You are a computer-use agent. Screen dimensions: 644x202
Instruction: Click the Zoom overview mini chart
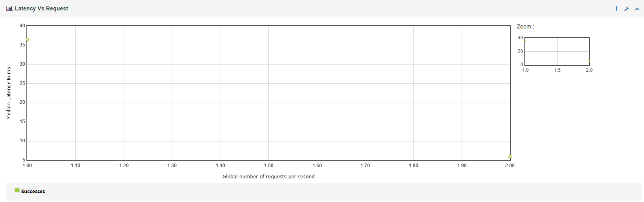click(557, 51)
